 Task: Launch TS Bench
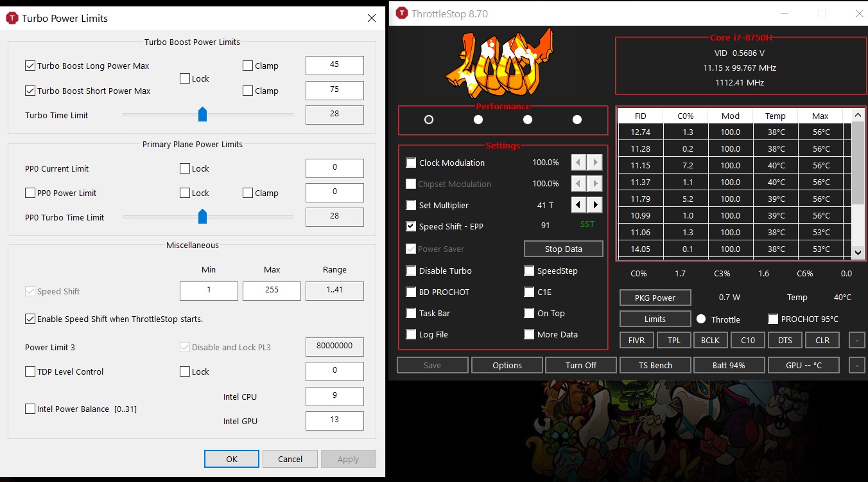pos(655,365)
